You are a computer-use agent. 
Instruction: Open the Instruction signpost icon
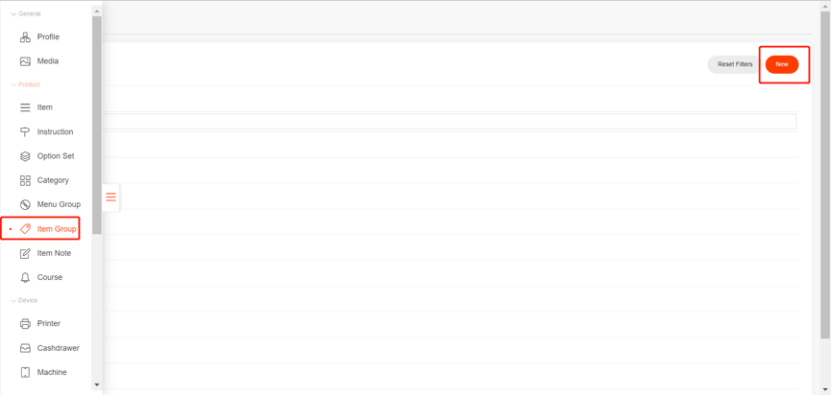(25, 132)
